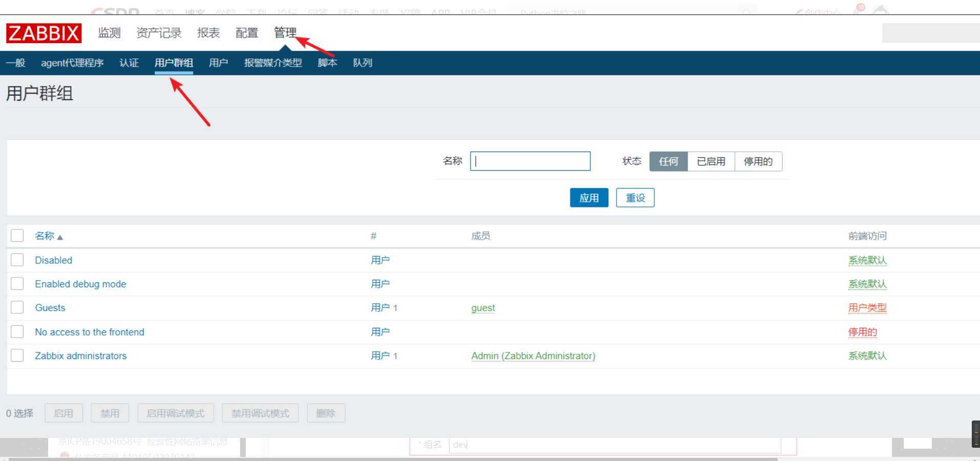Open Admin (Zabbix Administrator) member link

[533, 355]
